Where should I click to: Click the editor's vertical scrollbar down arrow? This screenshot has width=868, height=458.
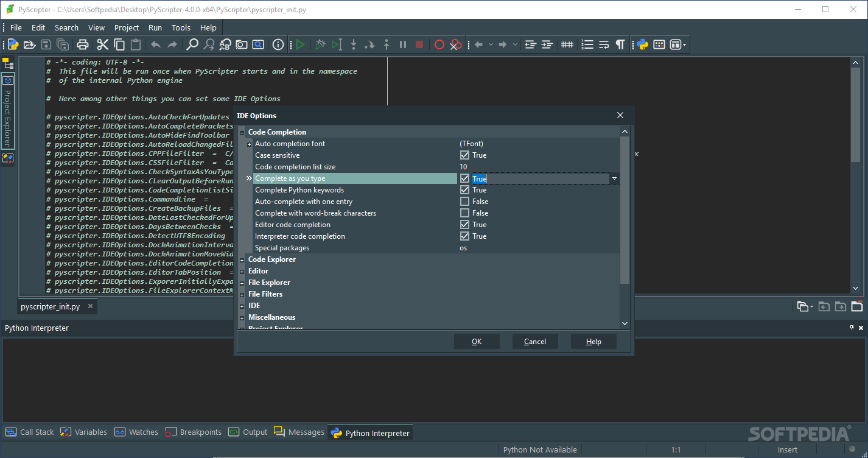click(x=855, y=289)
